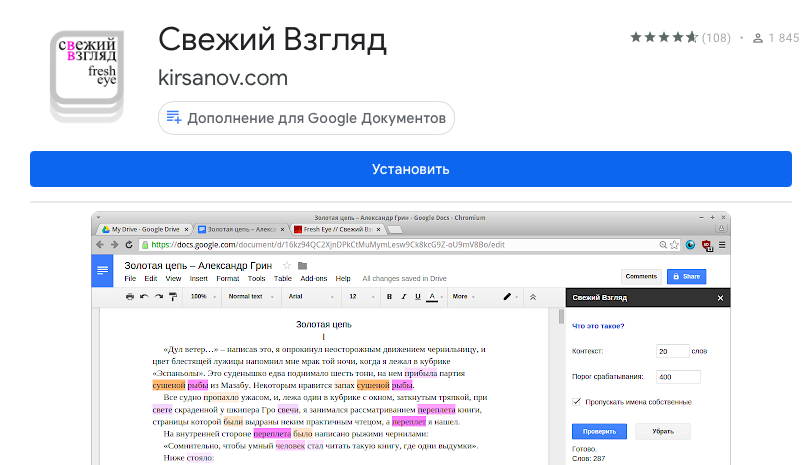812x465 pixels.
Task: Click the Print icon in Docs toolbar
Action: coord(129,297)
